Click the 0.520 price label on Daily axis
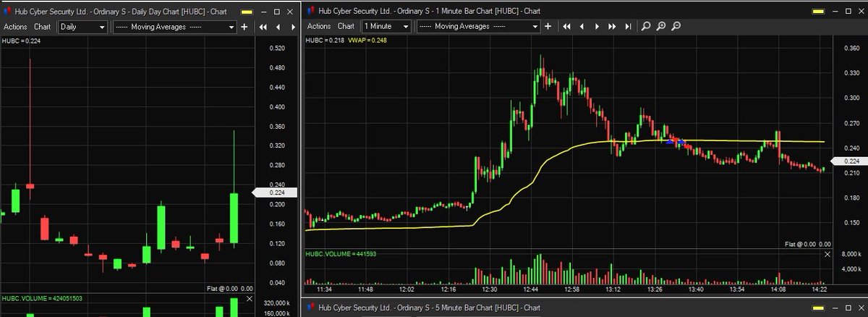Viewport: 868px width, 317px height. pos(276,48)
